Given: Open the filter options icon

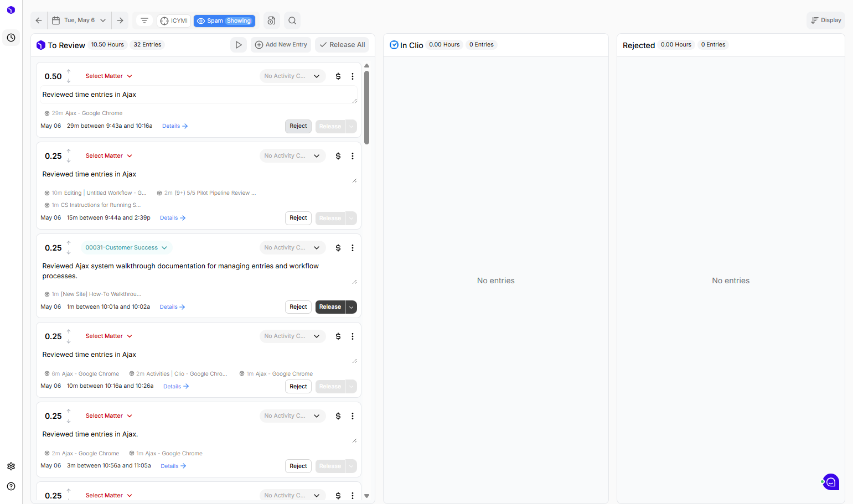Looking at the screenshot, I should [x=144, y=20].
